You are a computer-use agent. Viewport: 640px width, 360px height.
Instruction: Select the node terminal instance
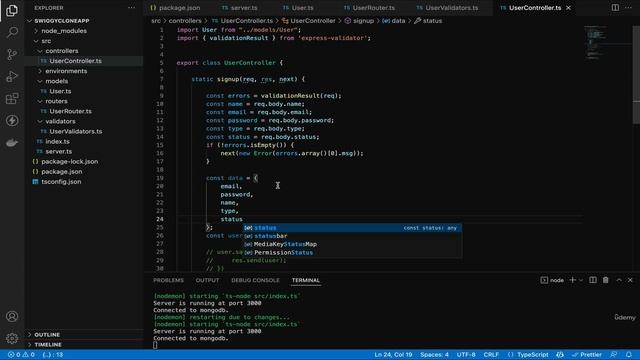(552, 280)
